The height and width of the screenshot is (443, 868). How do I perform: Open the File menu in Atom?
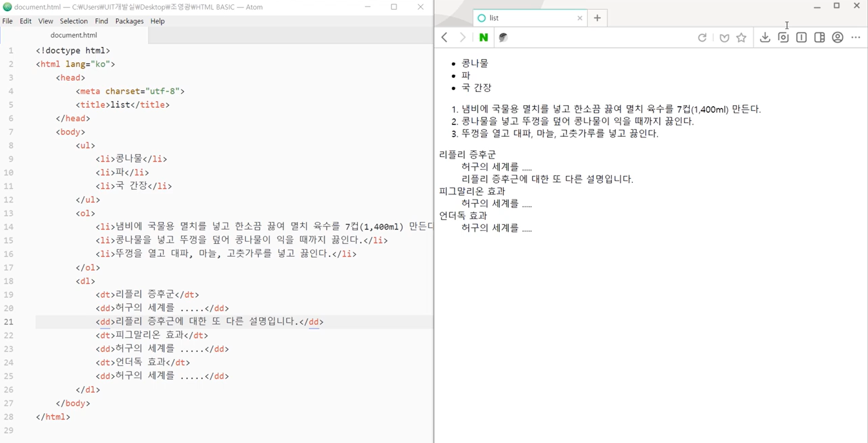[7, 21]
